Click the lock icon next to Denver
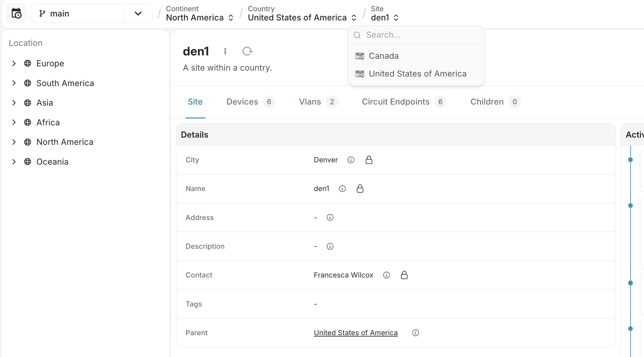The height and width of the screenshot is (357, 644). [369, 160]
